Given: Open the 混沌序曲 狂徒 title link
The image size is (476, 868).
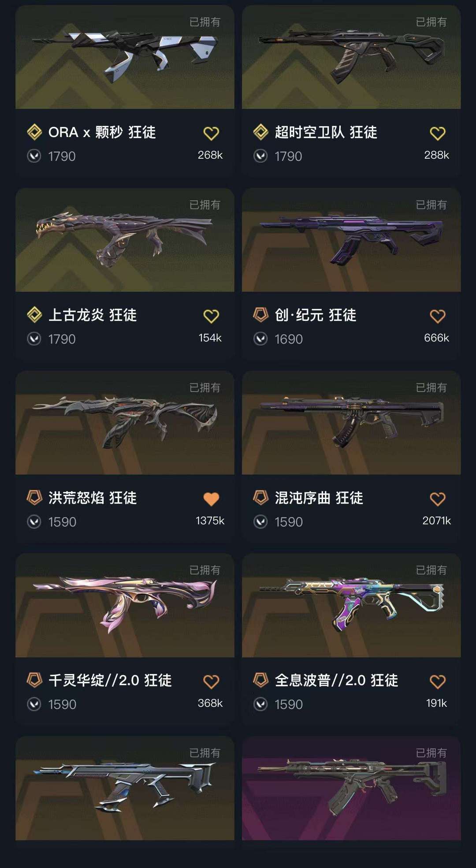Looking at the screenshot, I should (319, 498).
